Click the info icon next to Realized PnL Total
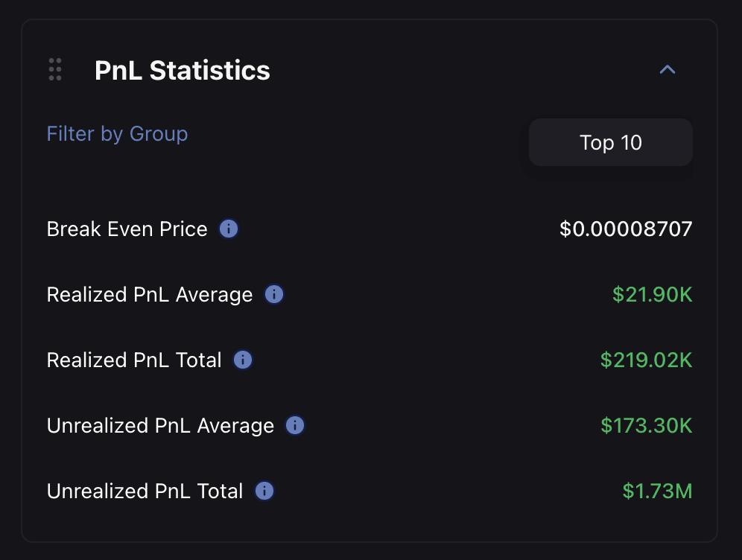742x560 pixels. [x=241, y=360]
